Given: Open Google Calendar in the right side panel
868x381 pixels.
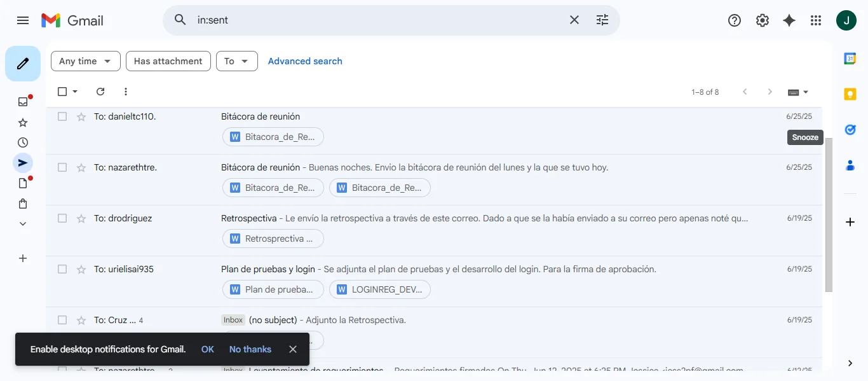Looking at the screenshot, I should [x=850, y=58].
